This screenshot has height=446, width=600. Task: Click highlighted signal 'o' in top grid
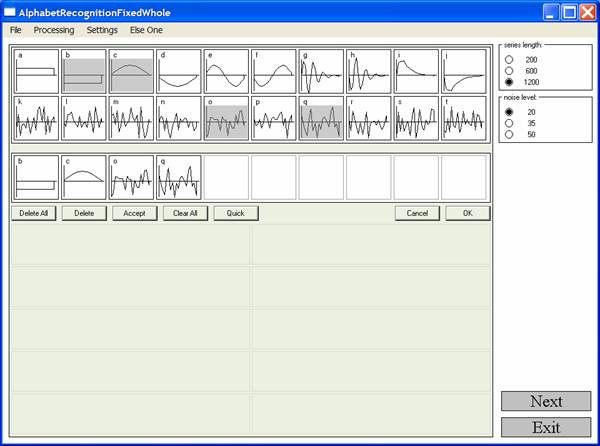(226, 119)
